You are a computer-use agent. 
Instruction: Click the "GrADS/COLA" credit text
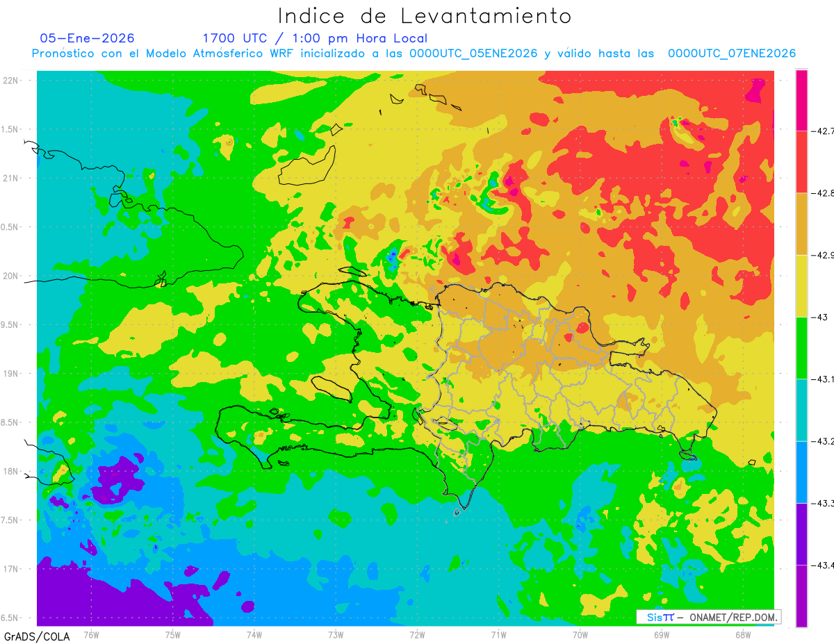[x=36, y=636]
